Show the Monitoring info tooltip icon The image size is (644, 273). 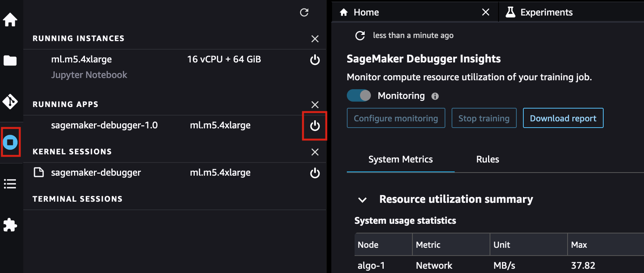pos(435,96)
